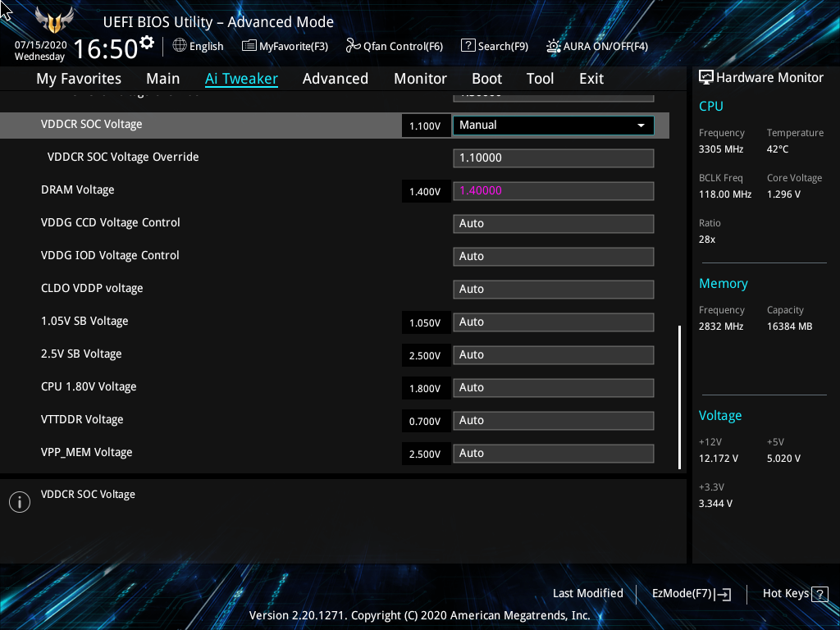Click the Hardware Monitor screen icon
Screen dimensions: 840x630
coord(706,78)
